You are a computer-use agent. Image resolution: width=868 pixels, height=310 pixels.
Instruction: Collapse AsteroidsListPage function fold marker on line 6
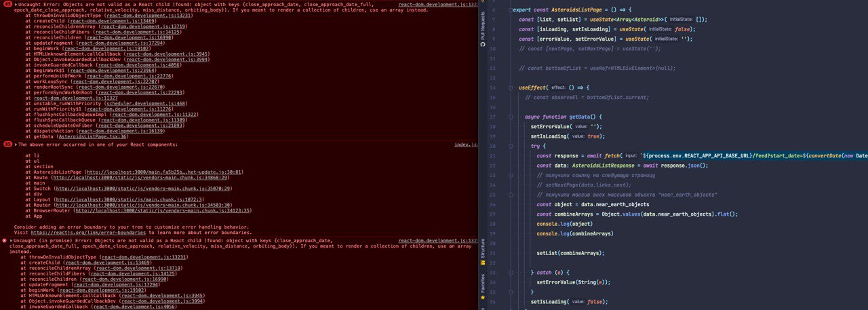point(509,10)
